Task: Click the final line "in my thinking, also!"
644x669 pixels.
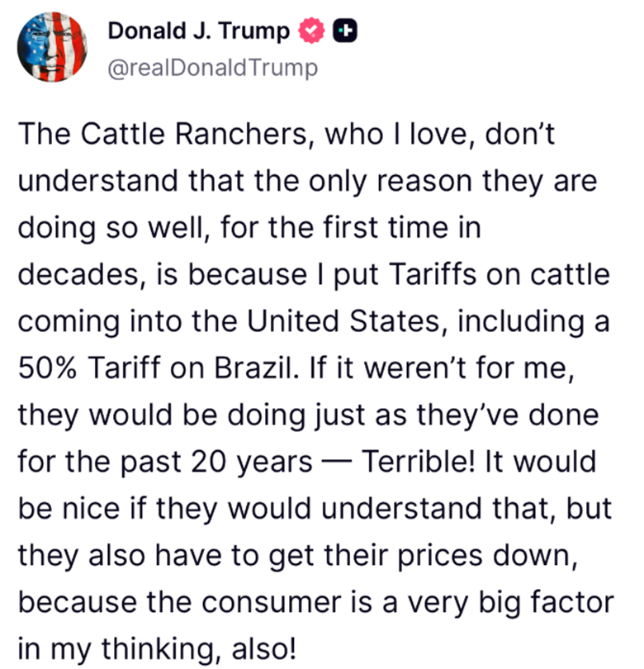Action: (156, 646)
